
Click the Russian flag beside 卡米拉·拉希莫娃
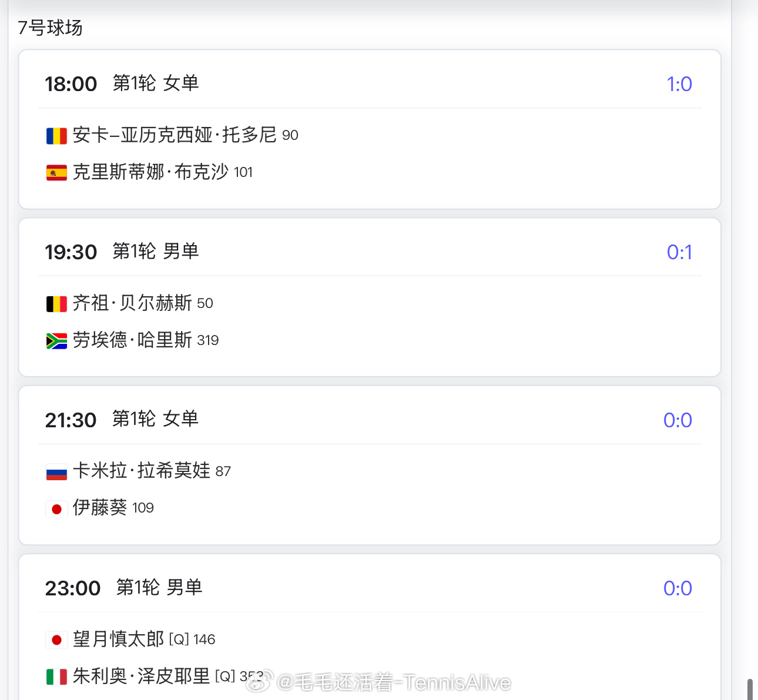56,472
